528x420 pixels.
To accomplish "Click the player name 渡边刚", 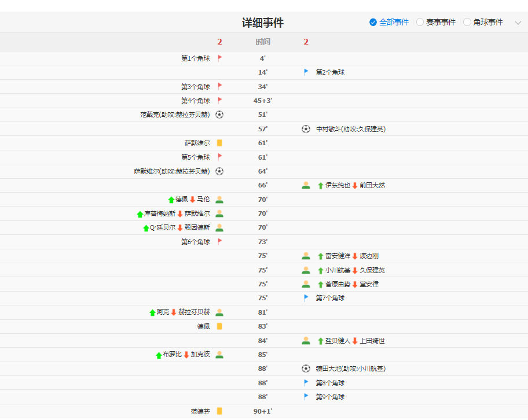I will point(369,256).
